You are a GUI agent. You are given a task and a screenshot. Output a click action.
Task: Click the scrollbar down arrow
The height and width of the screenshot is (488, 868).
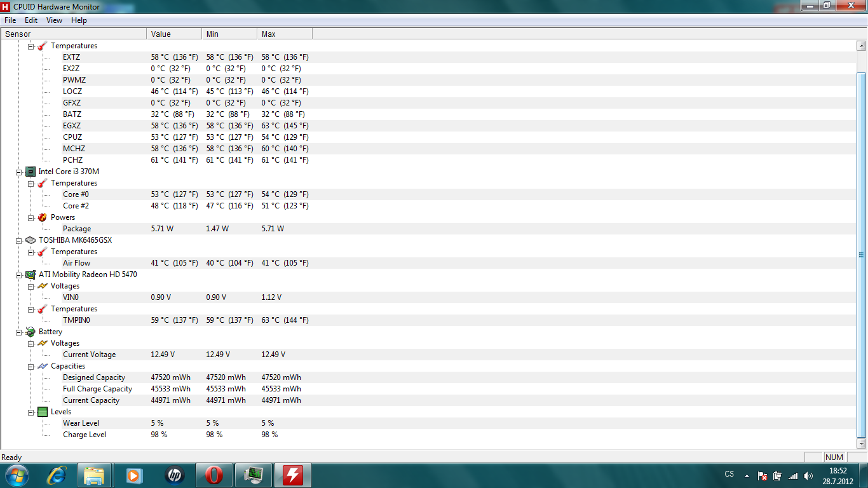click(x=862, y=444)
